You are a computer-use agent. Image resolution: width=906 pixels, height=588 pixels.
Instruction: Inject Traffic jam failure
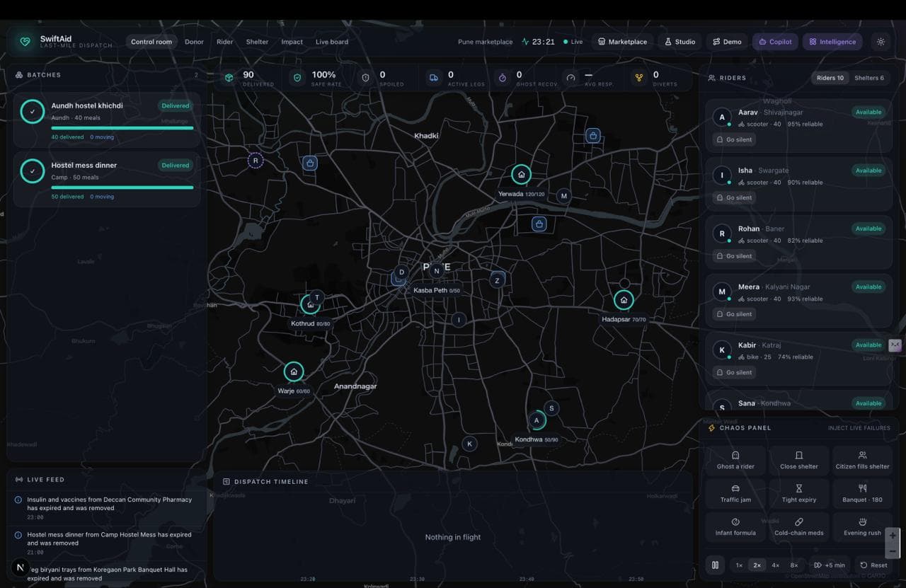(x=735, y=493)
